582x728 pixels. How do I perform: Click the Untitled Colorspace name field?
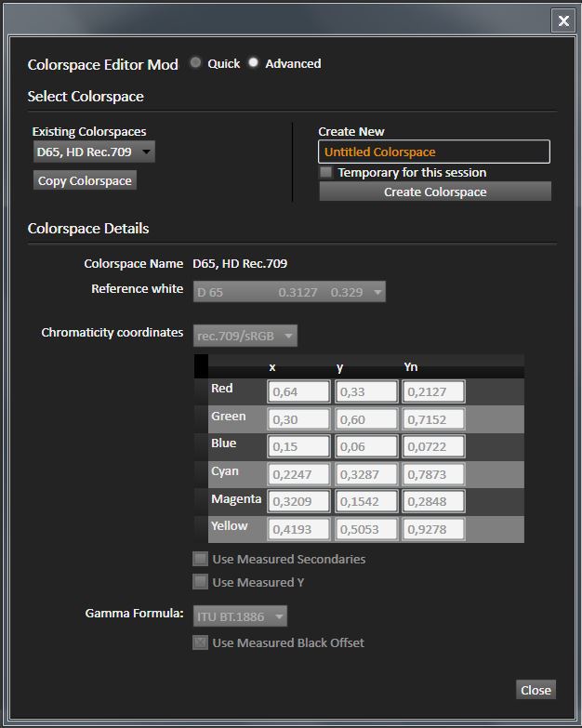pyautogui.click(x=433, y=152)
